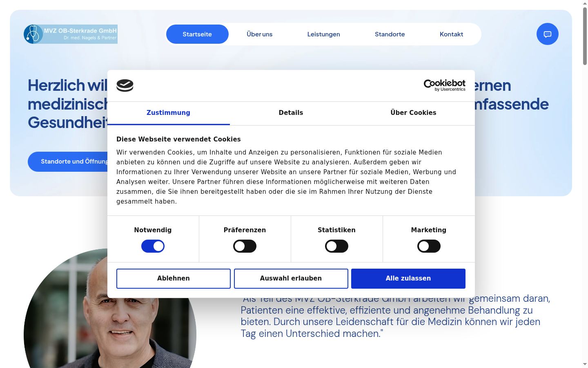This screenshot has width=588, height=368.
Task: Click the Notwendig category label
Action: point(153,230)
